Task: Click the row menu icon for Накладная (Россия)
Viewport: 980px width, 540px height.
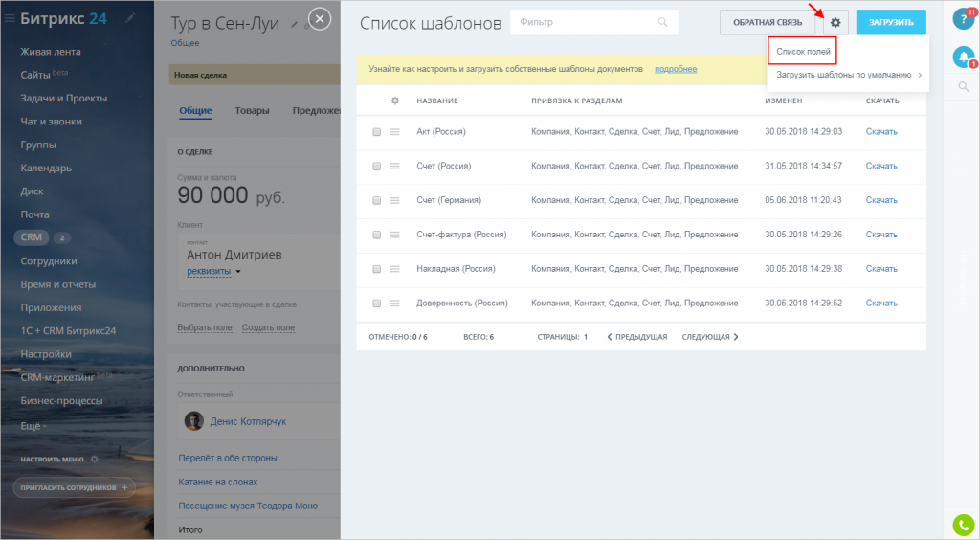Action: click(394, 269)
